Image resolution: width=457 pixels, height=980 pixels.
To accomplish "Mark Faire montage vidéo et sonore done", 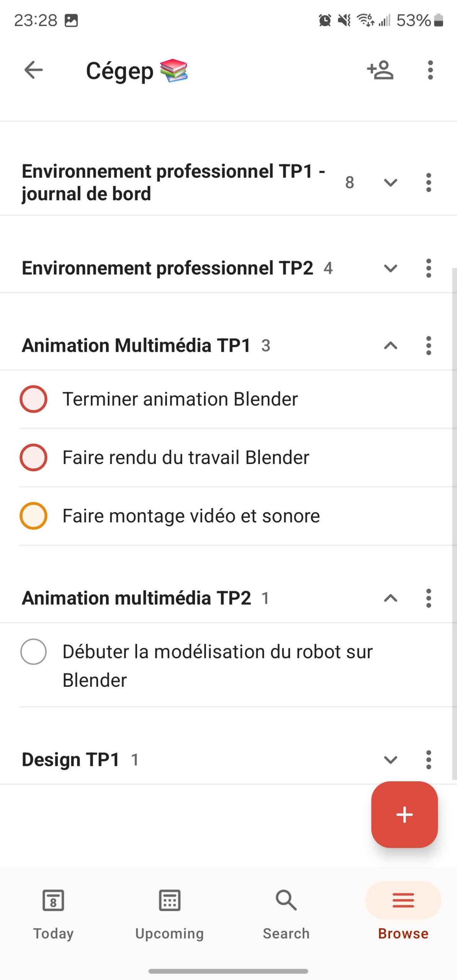I will coord(33,516).
